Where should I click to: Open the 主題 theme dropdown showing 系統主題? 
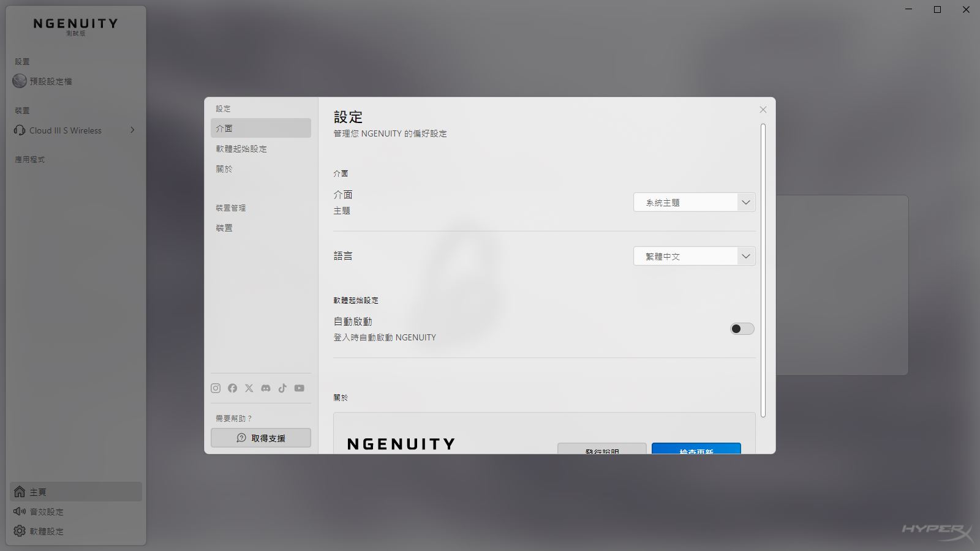pyautogui.click(x=694, y=202)
